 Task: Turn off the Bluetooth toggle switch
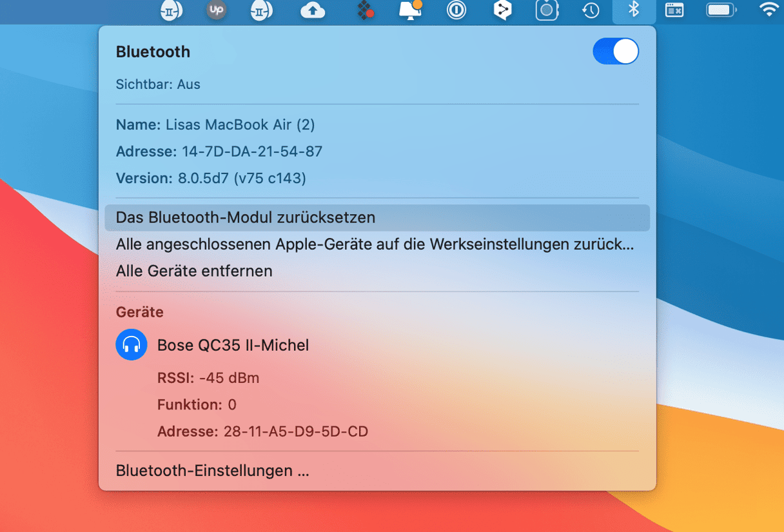tap(615, 52)
